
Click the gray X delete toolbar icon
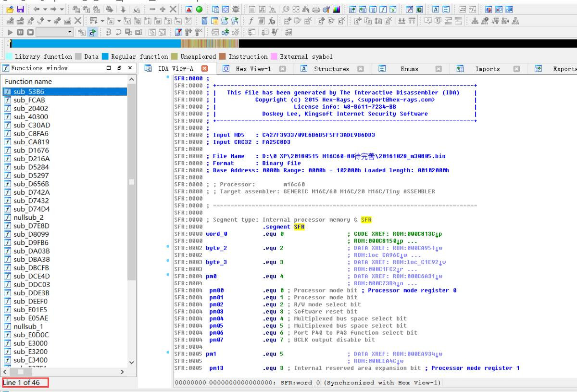173,9
